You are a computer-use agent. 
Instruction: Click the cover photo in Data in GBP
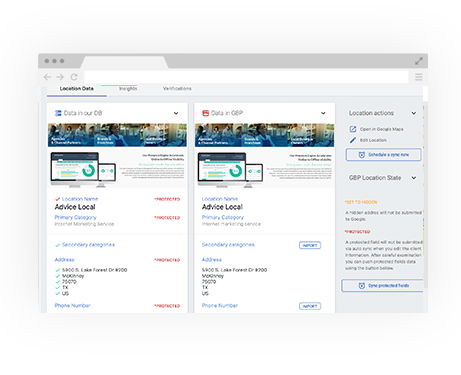(x=265, y=135)
